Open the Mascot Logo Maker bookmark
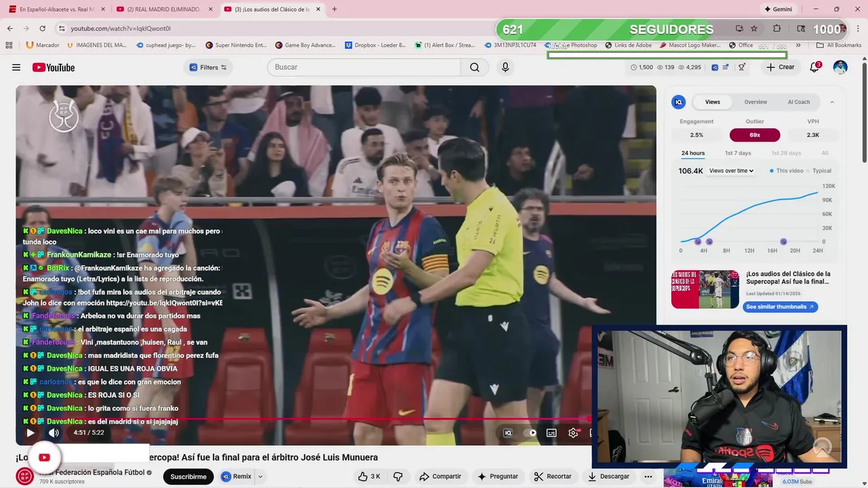 (x=690, y=45)
